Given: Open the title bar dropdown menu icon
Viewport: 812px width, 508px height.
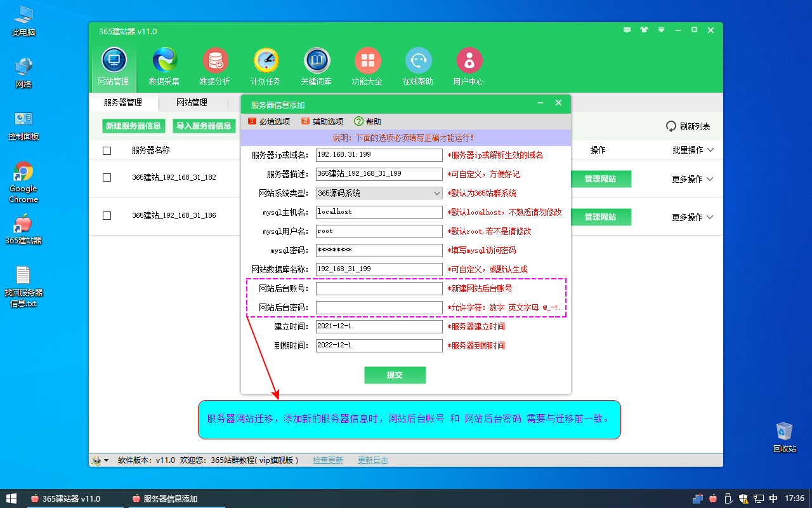Looking at the screenshot, I should (x=661, y=30).
